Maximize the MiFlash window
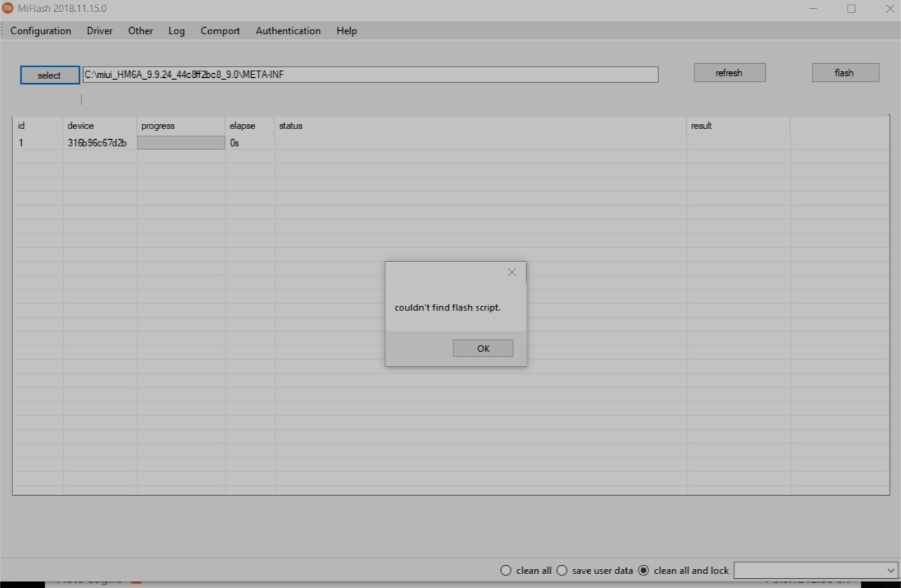Image resolution: width=901 pixels, height=588 pixels. click(852, 9)
